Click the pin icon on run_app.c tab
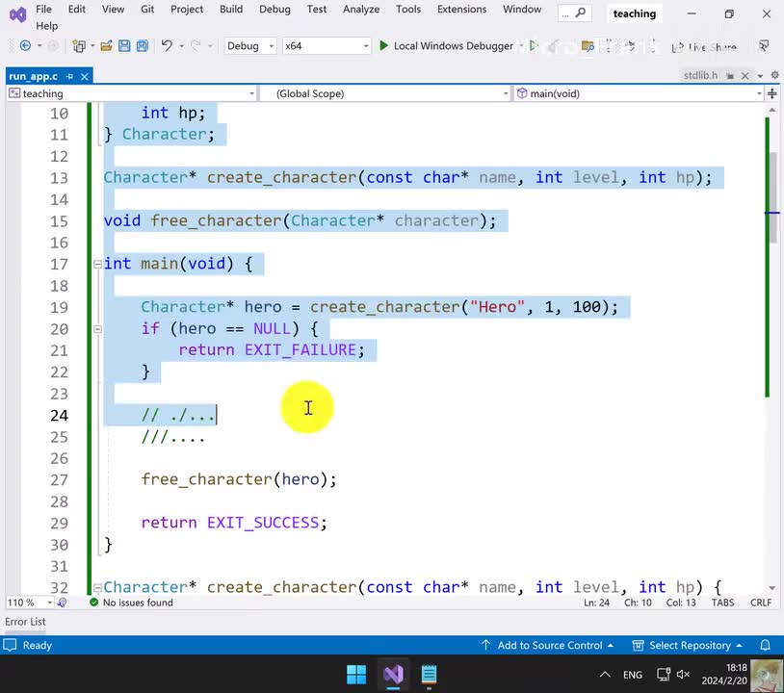The width and height of the screenshot is (784, 693). point(70,76)
